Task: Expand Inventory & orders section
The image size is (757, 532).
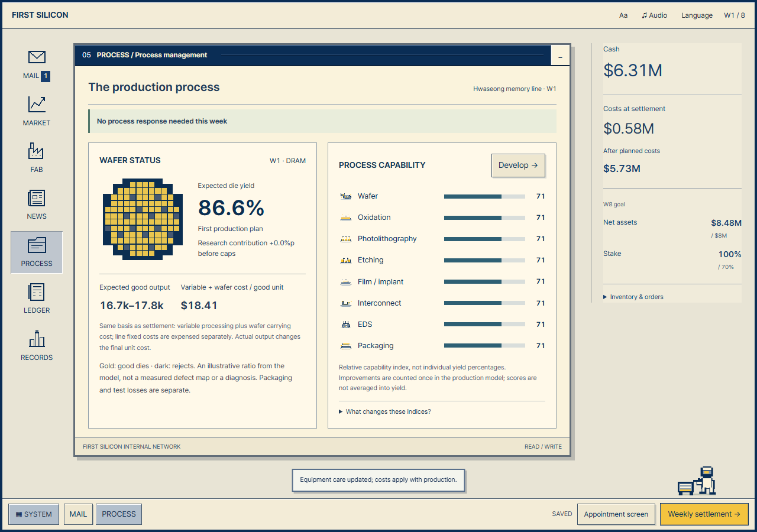Action: tap(633, 297)
